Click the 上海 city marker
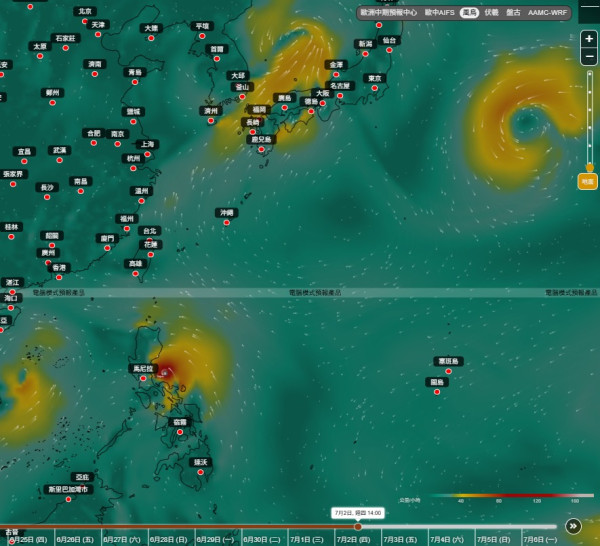The height and width of the screenshot is (546, 600). coord(147,154)
